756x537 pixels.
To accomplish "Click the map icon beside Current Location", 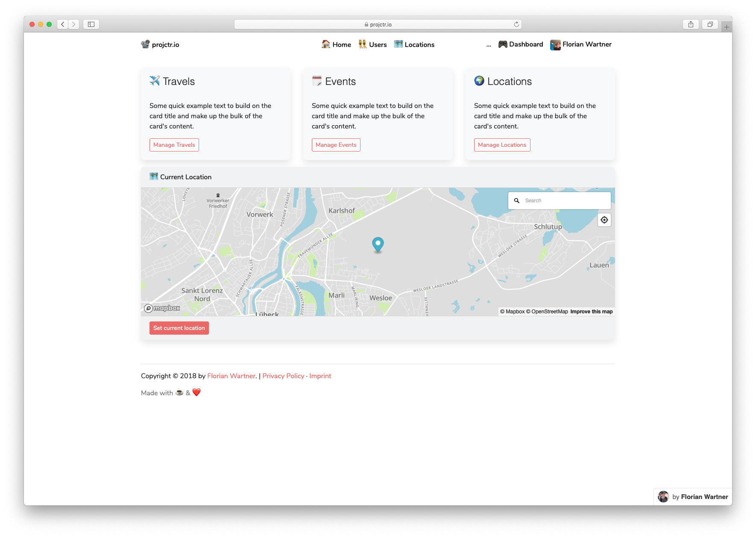I will pos(154,176).
